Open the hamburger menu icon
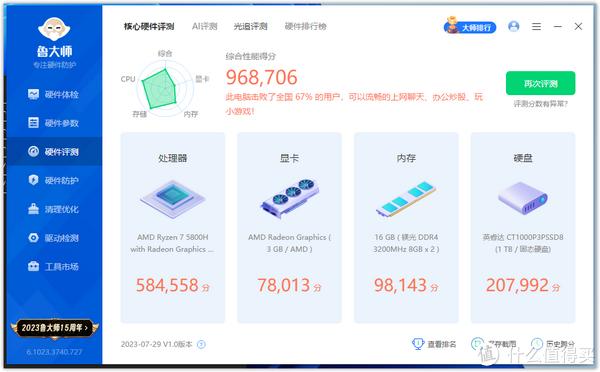The width and height of the screenshot is (600, 372). point(536,26)
